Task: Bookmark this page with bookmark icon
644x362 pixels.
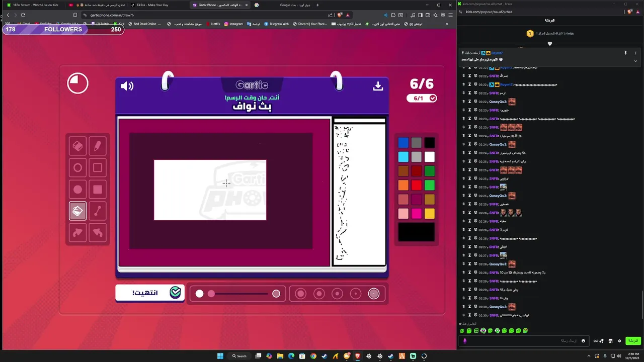Action: [x=75, y=15]
